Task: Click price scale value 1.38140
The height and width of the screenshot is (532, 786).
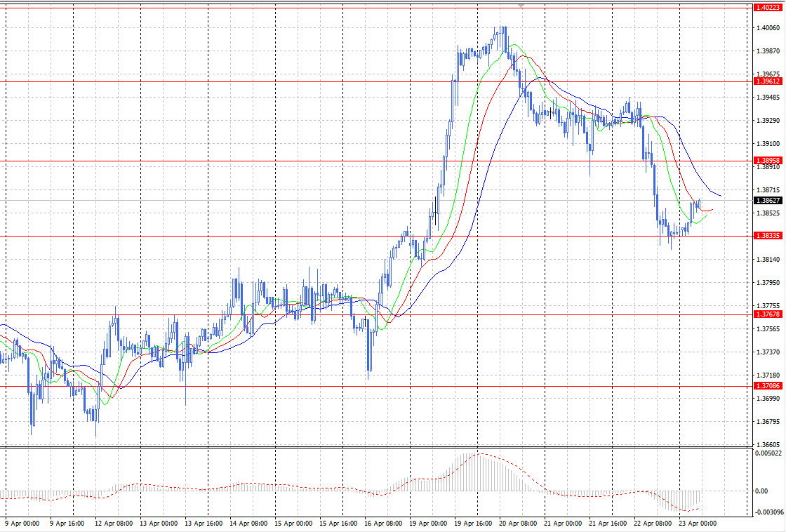Action: tap(768, 260)
